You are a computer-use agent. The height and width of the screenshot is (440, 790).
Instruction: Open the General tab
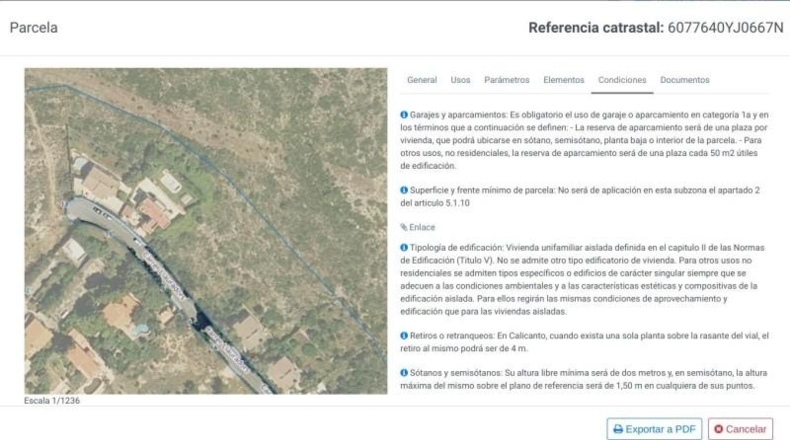[x=422, y=80]
